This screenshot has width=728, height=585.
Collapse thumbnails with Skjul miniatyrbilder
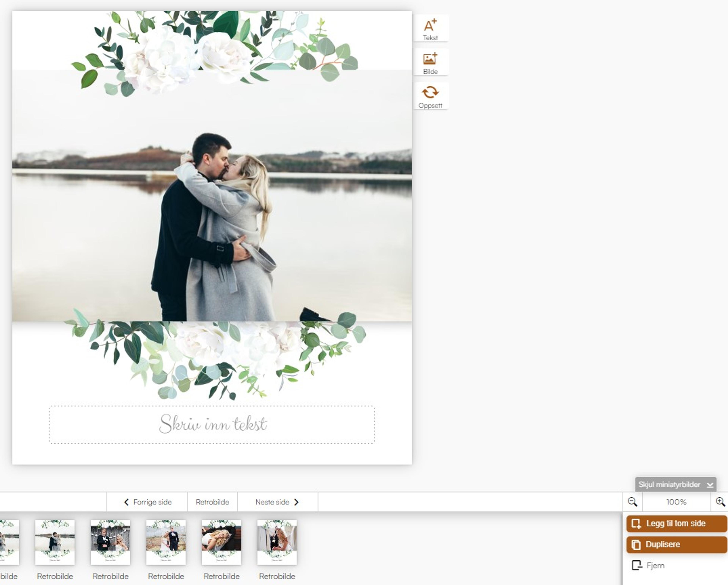click(675, 484)
